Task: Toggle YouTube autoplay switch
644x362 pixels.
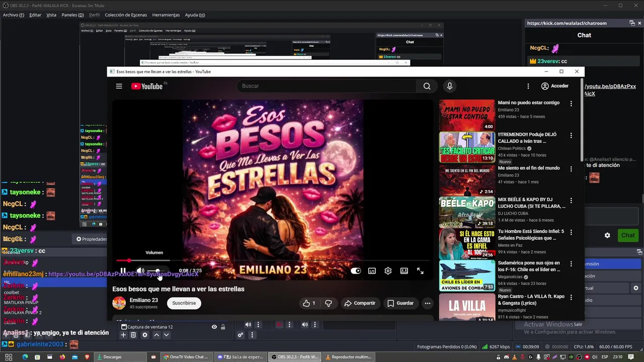Action: click(x=356, y=271)
